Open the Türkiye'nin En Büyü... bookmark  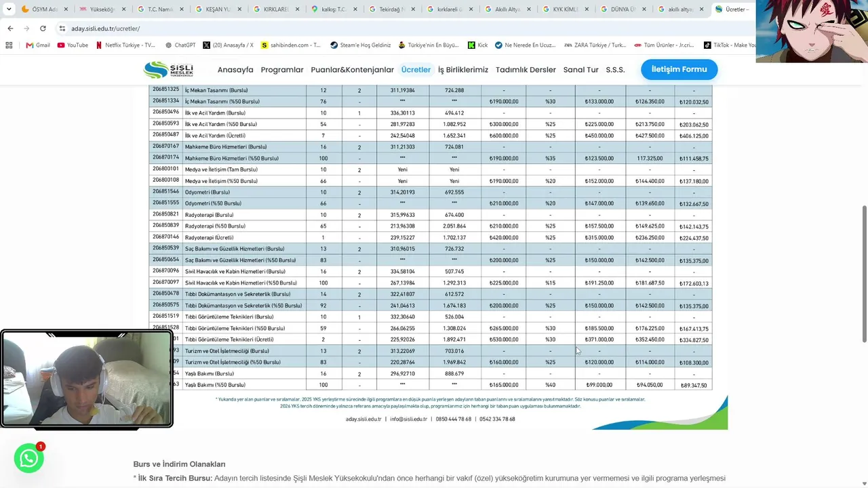point(429,45)
